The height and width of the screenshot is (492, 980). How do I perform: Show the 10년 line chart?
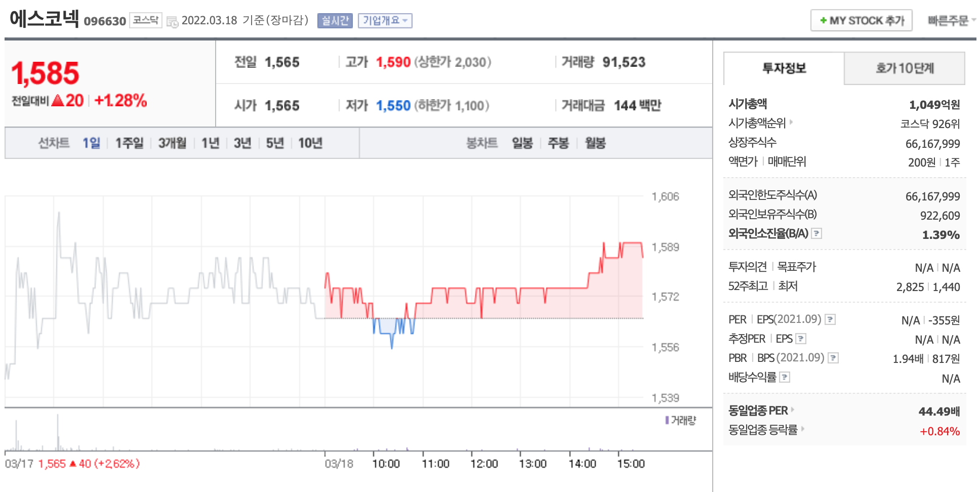[x=310, y=143]
